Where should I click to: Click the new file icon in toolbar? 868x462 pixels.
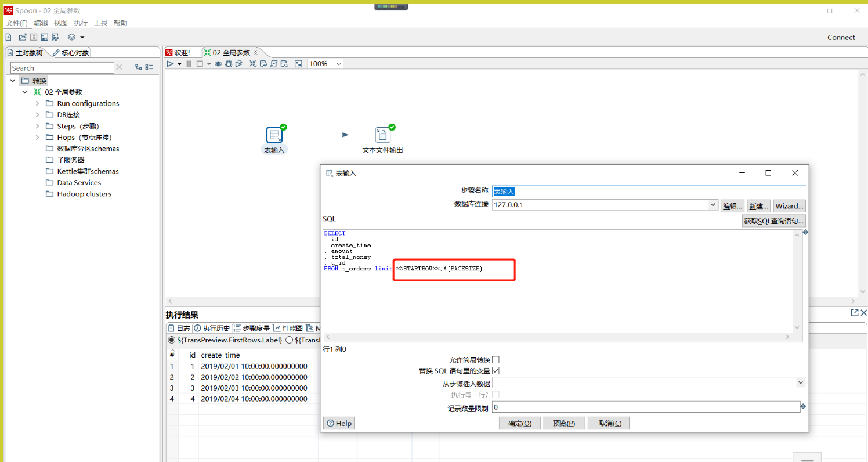coord(9,37)
